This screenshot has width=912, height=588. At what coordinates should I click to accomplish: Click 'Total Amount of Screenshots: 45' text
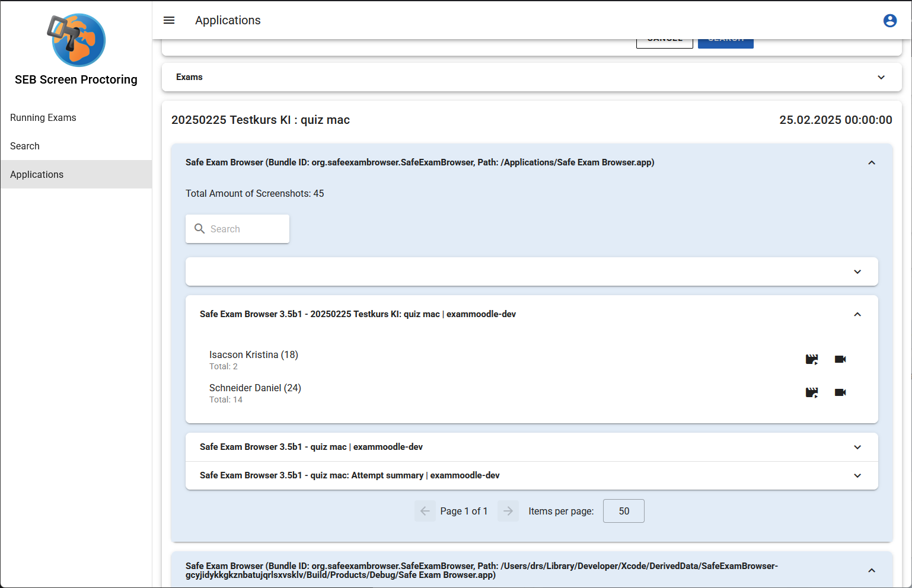[x=255, y=193]
